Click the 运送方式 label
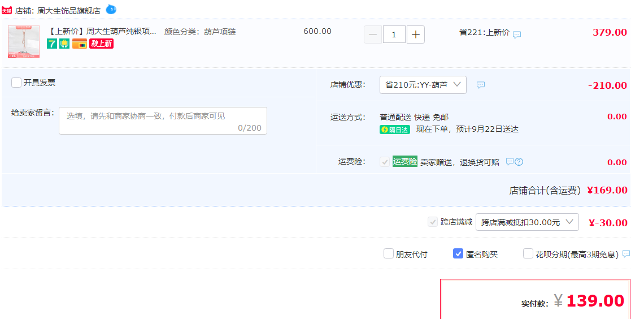This screenshot has height=319, width=644. [x=348, y=117]
